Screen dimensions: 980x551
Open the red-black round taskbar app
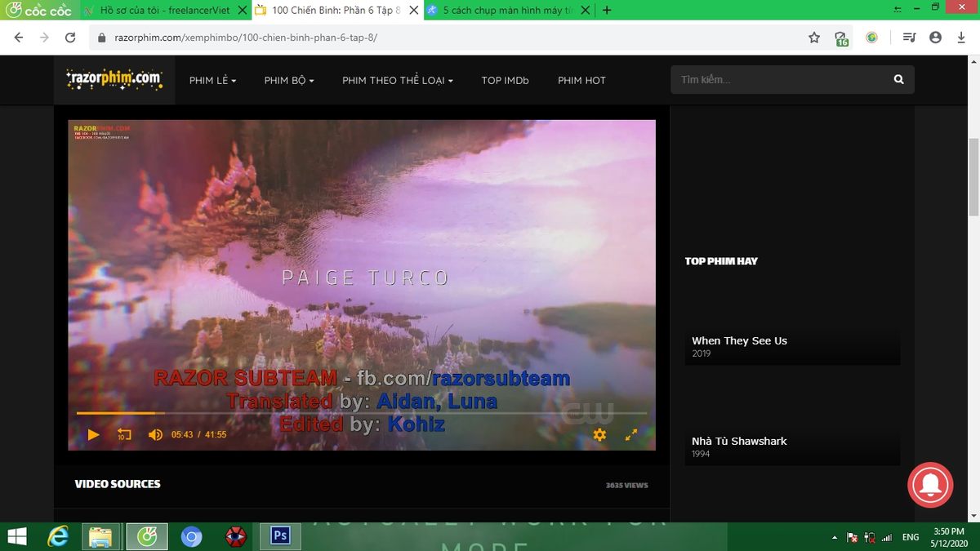pos(235,536)
